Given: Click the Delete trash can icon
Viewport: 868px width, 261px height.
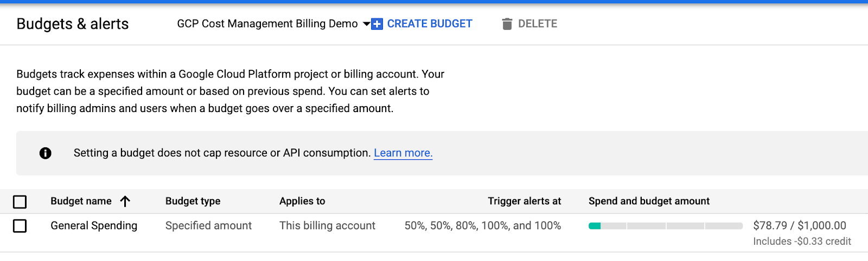Looking at the screenshot, I should [x=507, y=24].
